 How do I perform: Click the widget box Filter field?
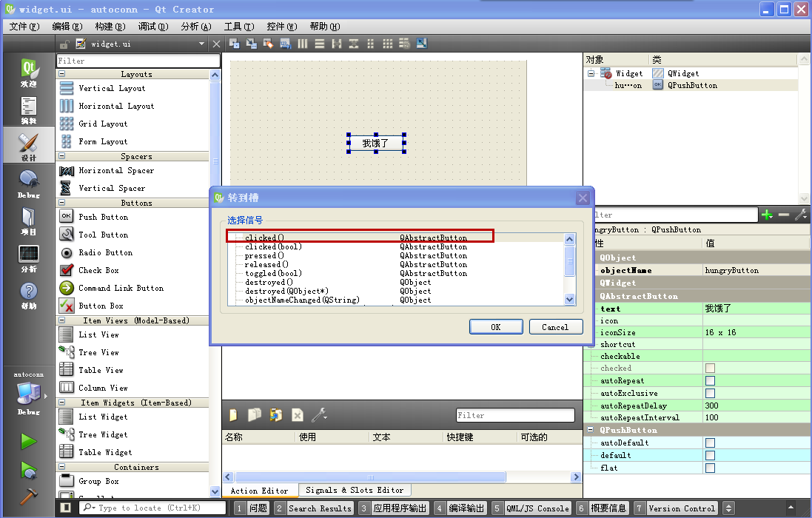138,61
